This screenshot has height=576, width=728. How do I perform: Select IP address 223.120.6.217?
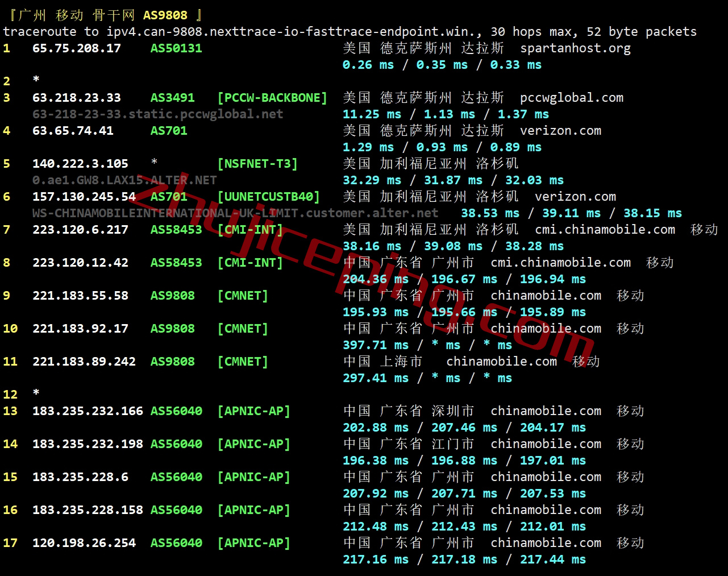80,230
